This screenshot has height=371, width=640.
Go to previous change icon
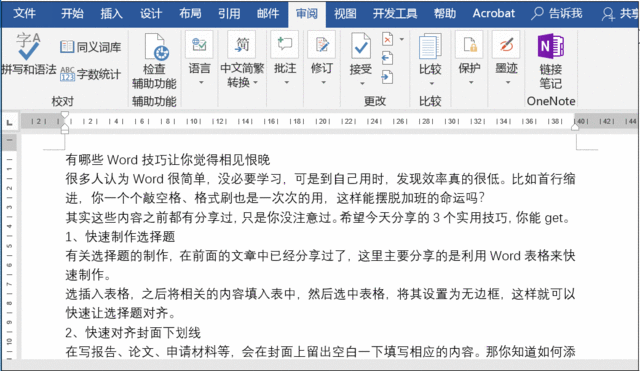387,58
